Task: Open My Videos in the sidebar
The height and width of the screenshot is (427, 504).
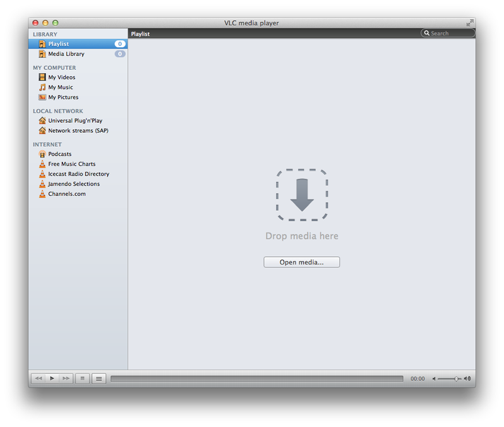Action: click(77, 77)
